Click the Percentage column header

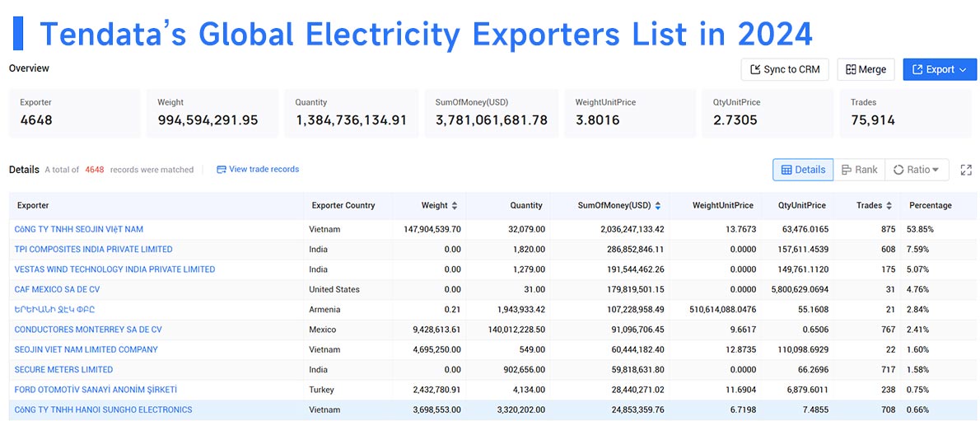click(x=931, y=205)
